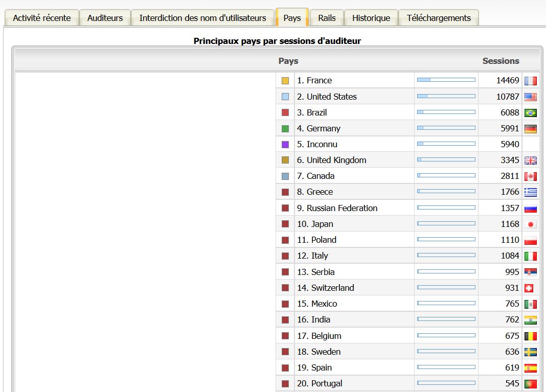Click the United Kingdom flag icon
Screen dimensions: 546x392
point(530,160)
